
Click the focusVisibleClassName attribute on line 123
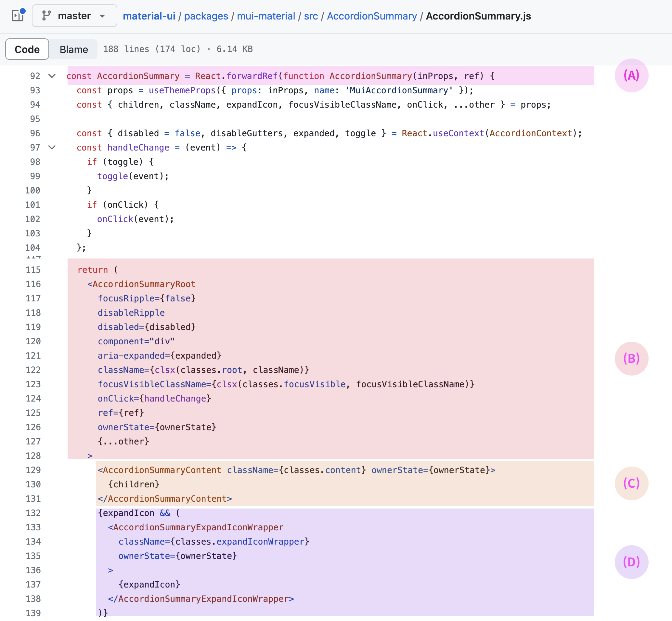[x=286, y=384]
